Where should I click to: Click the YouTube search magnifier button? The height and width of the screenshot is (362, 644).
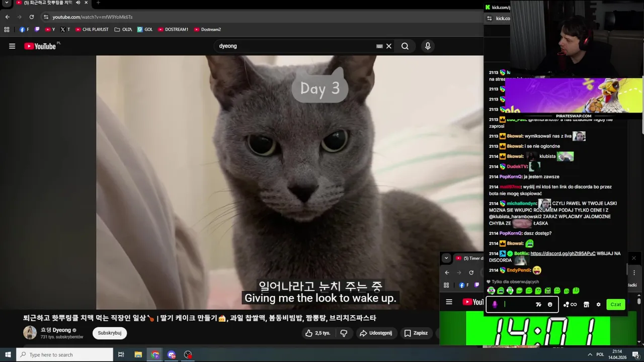pyautogui.click(x=405, y=46)
